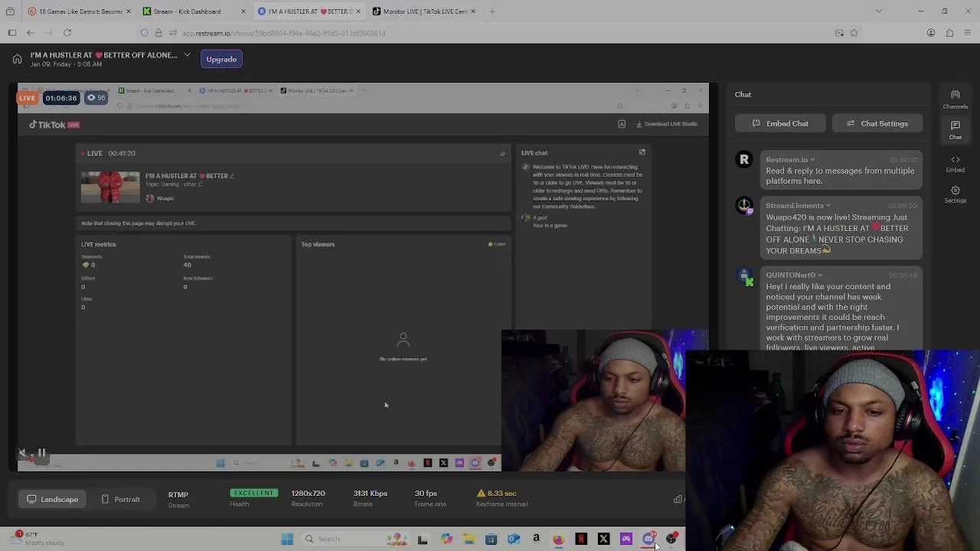Expand the QUINTONert0 message dropdown
This screenshot has width=980, height=551.
coord(820,275)
